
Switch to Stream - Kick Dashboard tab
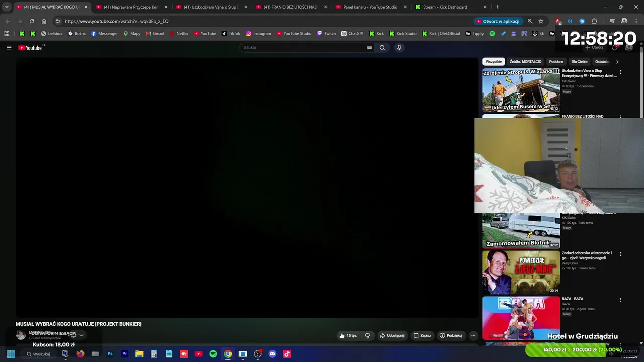point(450,7)
